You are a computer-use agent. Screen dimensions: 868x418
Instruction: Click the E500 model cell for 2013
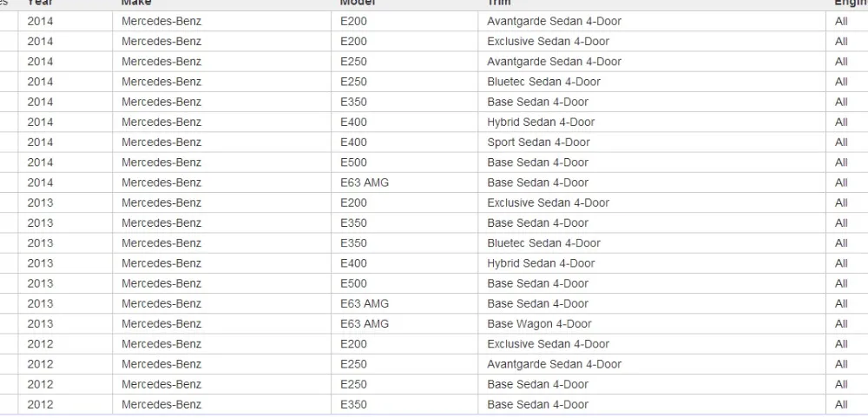353,283
